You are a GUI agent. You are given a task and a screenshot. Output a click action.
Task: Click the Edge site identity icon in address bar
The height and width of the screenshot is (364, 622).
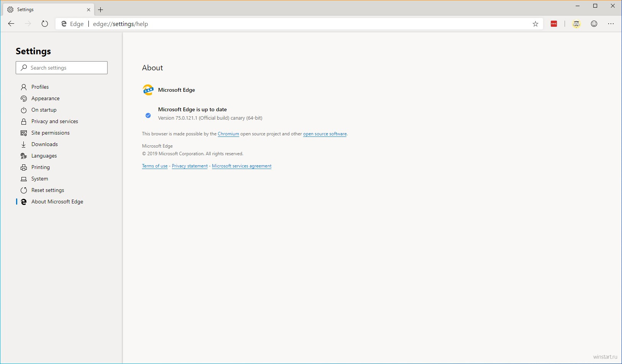pyautogui.click(x=64, y=24)
